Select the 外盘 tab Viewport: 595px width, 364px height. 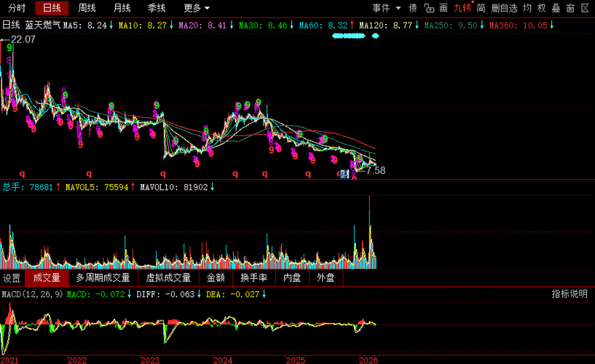(326, 278)
